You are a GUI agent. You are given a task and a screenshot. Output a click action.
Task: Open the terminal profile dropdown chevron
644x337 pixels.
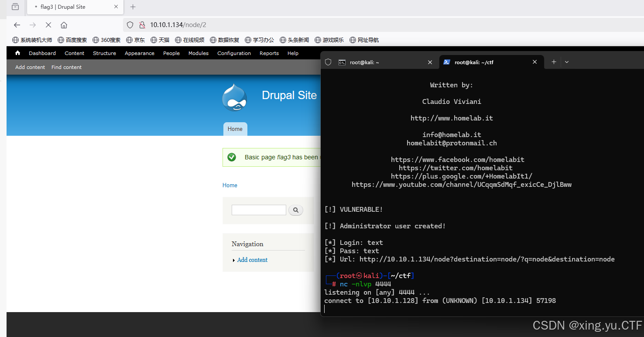pyautogui.click(x=567, y=62)
